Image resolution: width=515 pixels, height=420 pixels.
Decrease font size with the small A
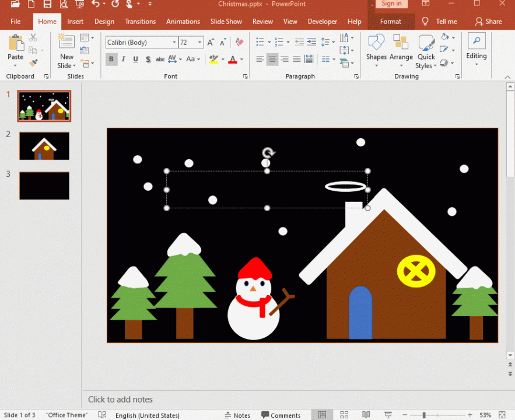(223, 42)
